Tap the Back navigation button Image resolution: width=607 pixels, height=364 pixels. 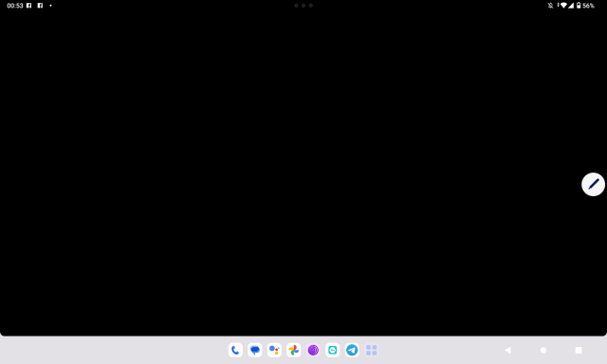[x=508, y=350]
